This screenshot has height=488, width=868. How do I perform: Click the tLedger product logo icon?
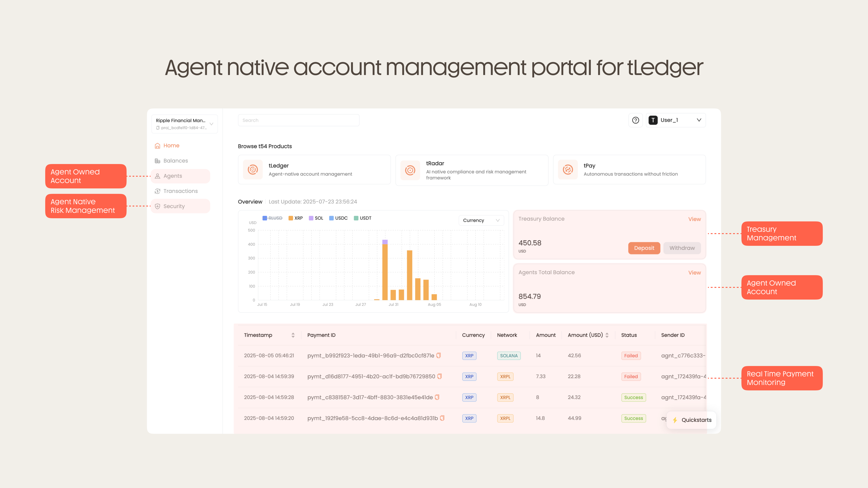point(253,169)
